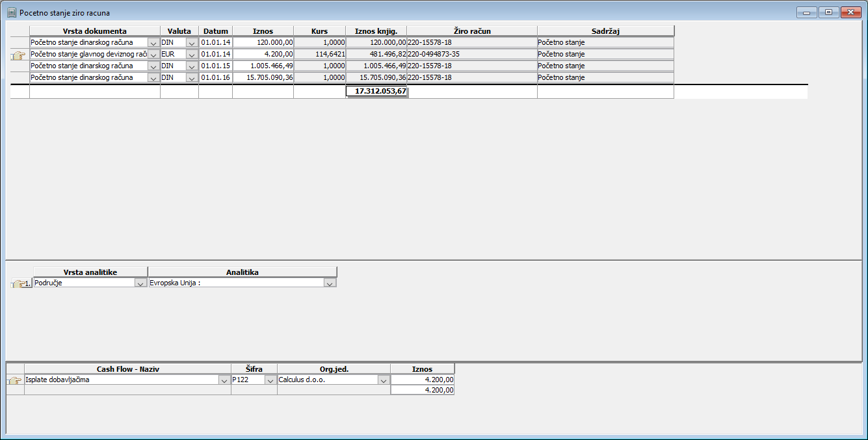Image resolution: width=868 pixels, height=440 pixels.
Task: Click the hand pointer icon beside EUR row
Action: pyautogui.click(x=18, y=55)
